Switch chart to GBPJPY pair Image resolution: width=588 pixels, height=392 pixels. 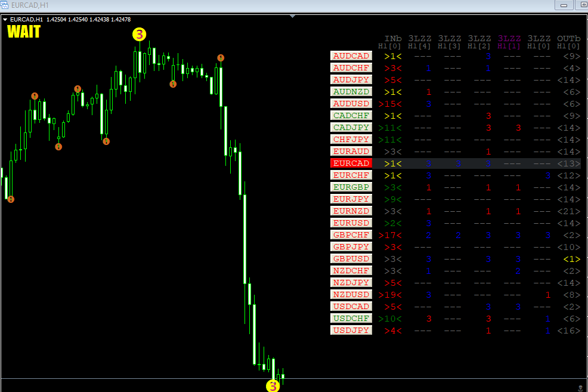(351, 246)
